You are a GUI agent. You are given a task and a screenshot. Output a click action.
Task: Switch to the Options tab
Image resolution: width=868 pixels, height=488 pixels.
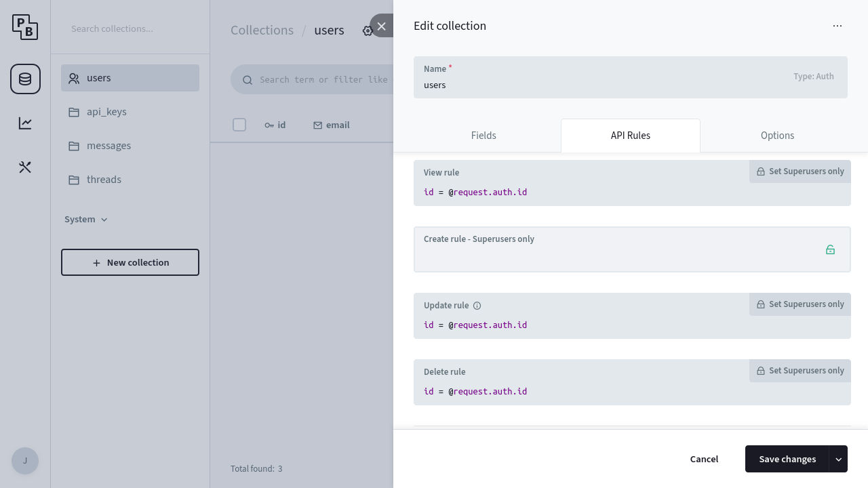[x=777, y=136]
